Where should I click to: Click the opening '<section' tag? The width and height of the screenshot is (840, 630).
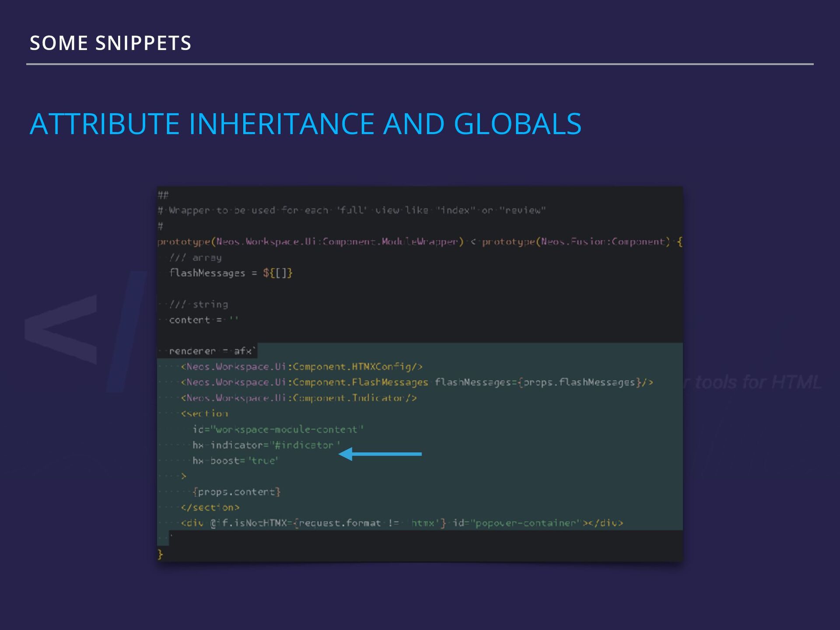(x=204, y=413)
